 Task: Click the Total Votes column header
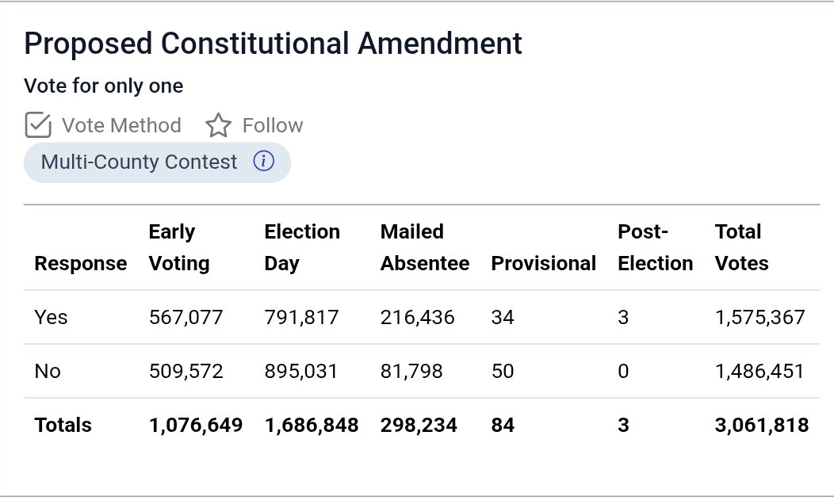click(x=741, y=248)
